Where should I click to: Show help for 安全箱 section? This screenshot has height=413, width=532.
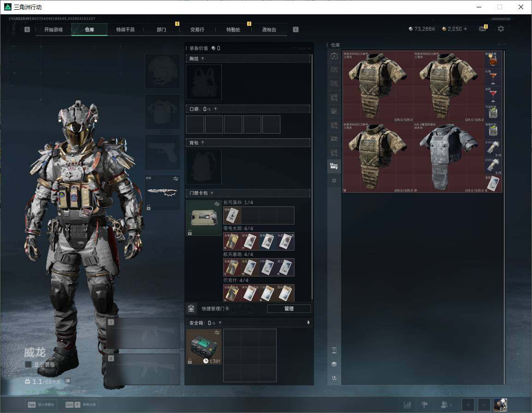coord(220,323)
